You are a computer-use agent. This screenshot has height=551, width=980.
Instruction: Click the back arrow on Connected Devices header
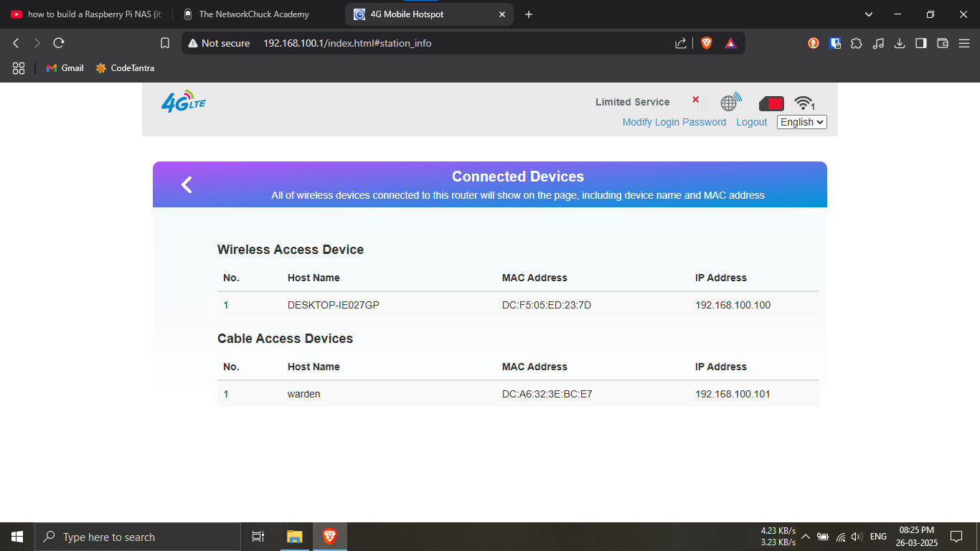[187, 185]
